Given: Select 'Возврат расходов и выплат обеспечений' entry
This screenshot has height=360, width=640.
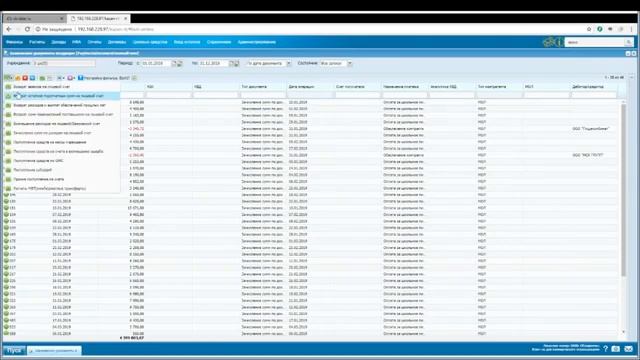Looking at the screenshot, I should click(62, 105).
